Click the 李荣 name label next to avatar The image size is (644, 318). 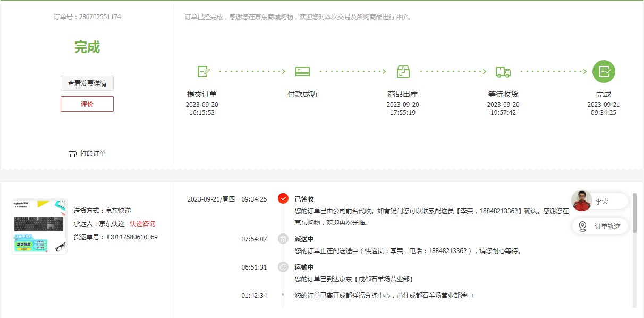[x=601, y=202]
